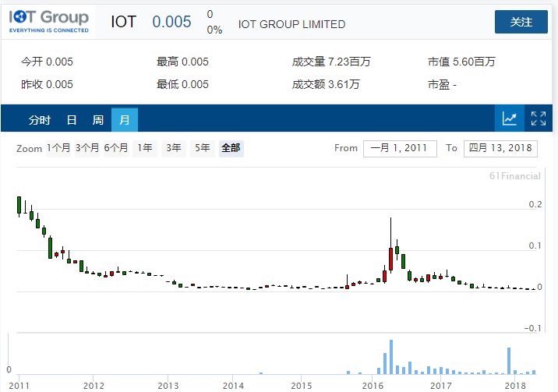
Task: Zoom chart to 1个月
Action: pyautogui.click(x=58, y=147)
